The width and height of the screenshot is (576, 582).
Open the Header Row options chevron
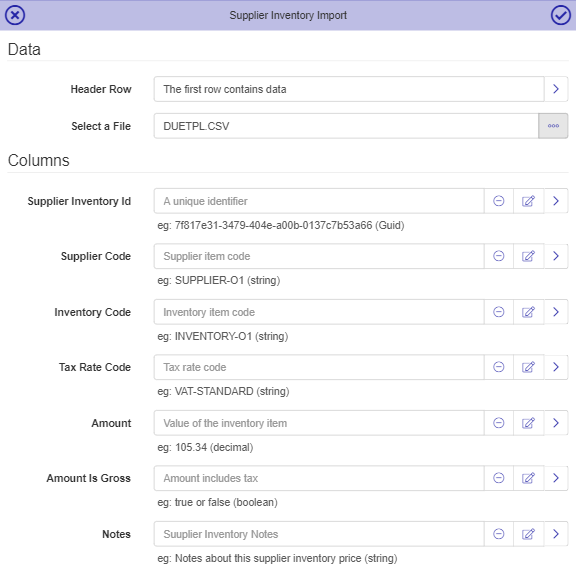click(556, 89)
